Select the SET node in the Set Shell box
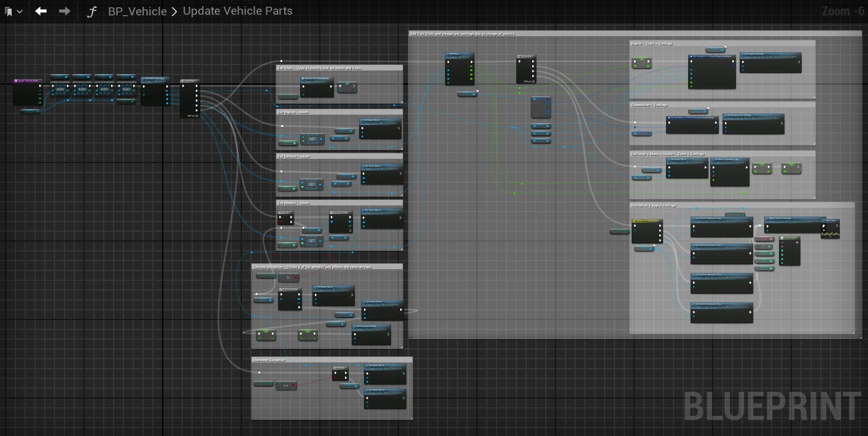This screenshot has width=868, height=436. coord(347,88)
